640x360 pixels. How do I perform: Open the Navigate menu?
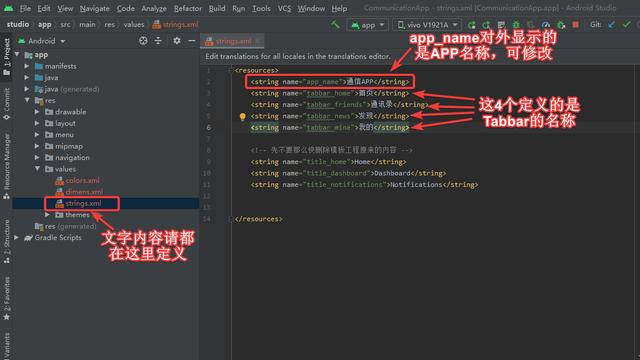click(x=94, y=8)
